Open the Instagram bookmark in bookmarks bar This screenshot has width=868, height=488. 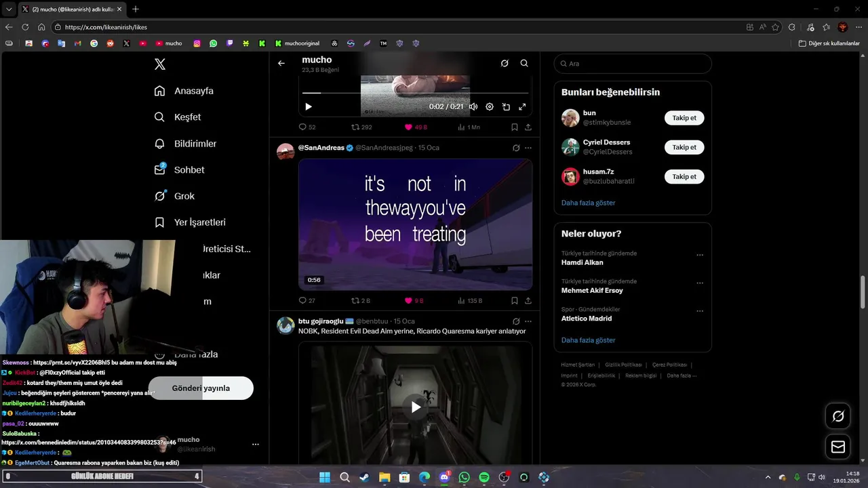click(197, 43)
